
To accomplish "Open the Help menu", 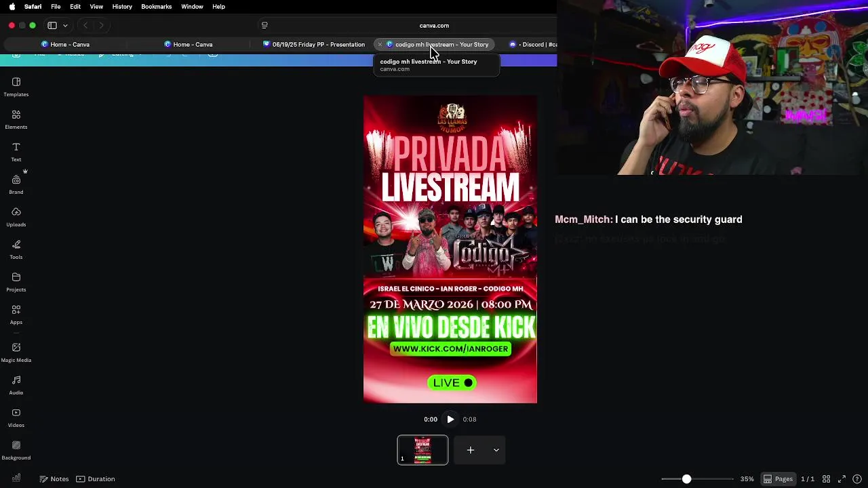I will [218, 7].
